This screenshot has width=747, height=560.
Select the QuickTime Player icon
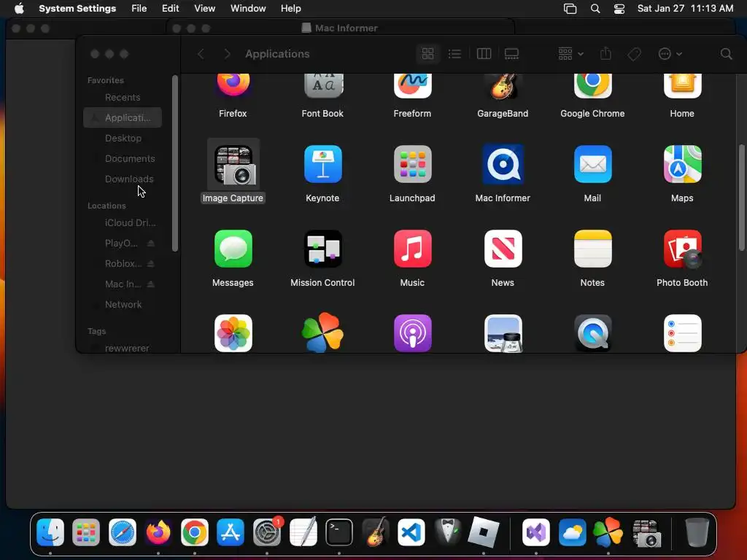[592, 333]
